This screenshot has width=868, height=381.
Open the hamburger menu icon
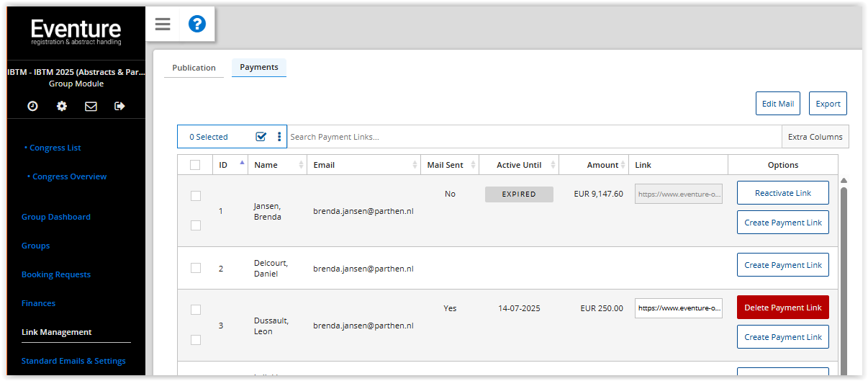[x=163, y=24]
